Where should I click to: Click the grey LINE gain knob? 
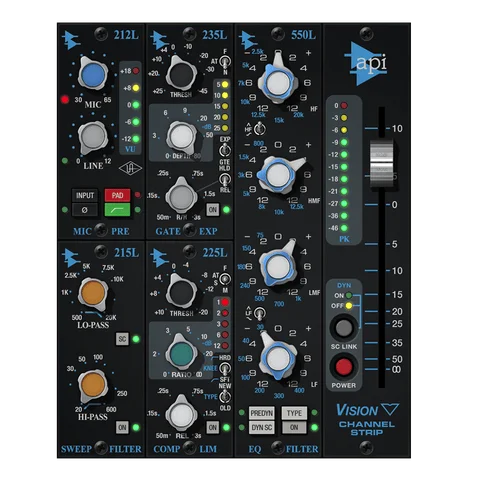[x=93, y=137]
